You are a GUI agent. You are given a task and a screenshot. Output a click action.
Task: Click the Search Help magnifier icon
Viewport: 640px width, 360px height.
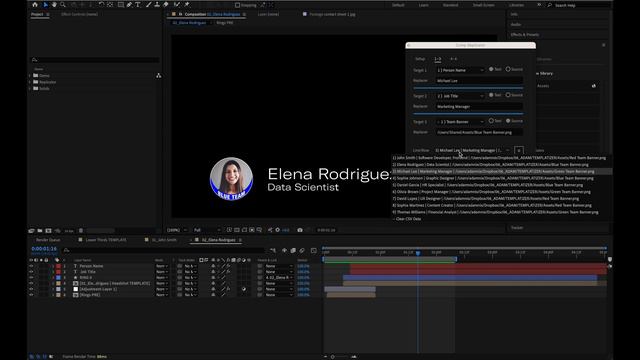coord(550,5)
